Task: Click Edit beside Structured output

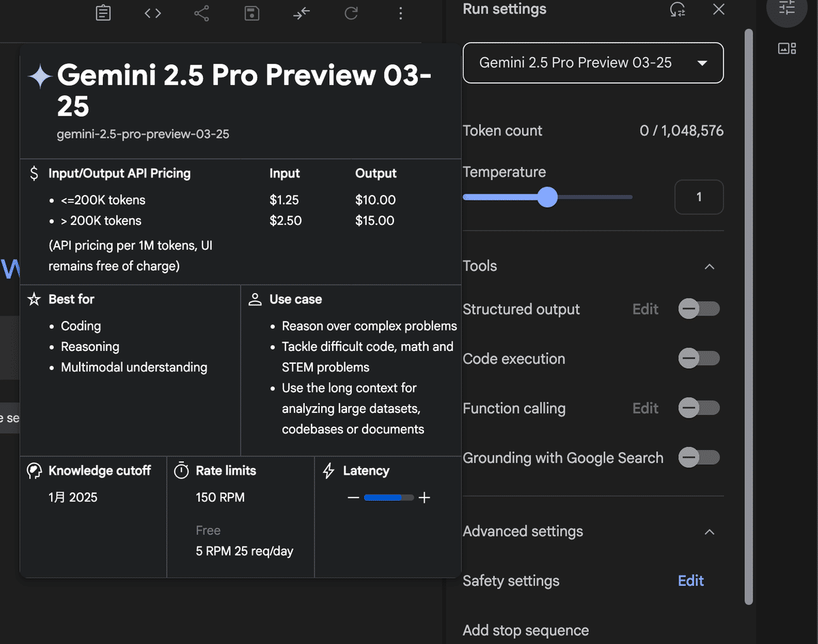Action: click(646, 309)
